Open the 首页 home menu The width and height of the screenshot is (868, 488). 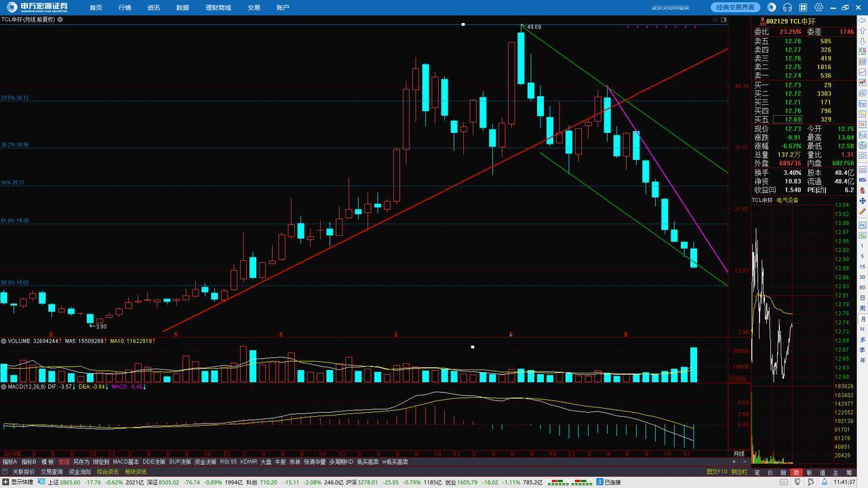(96, 7)
